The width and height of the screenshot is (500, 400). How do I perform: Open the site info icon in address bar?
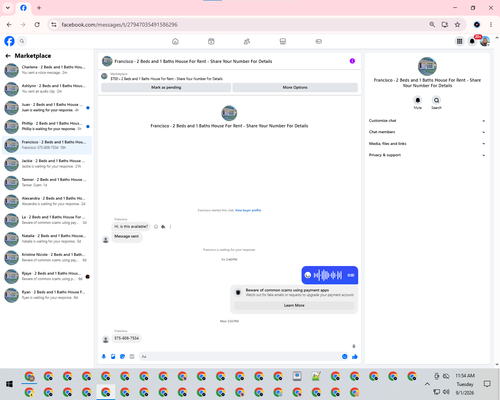[54, 25]
